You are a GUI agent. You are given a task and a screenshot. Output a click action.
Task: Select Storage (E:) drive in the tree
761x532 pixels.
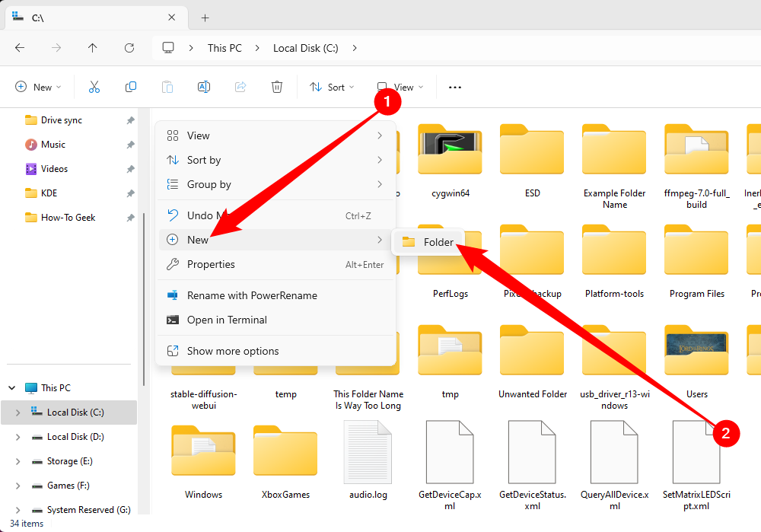[69, 461]
